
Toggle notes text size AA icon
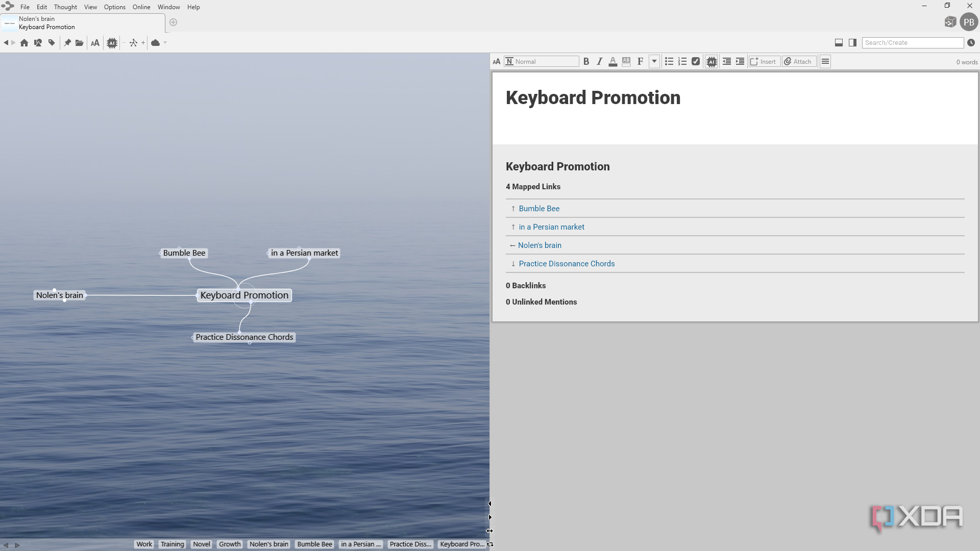click(x=496, y=62)
